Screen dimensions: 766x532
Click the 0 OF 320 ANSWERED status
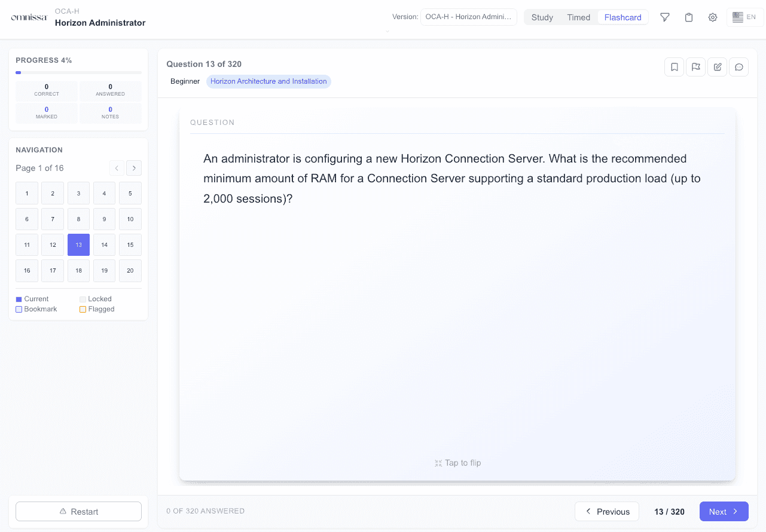coord(205,511)
